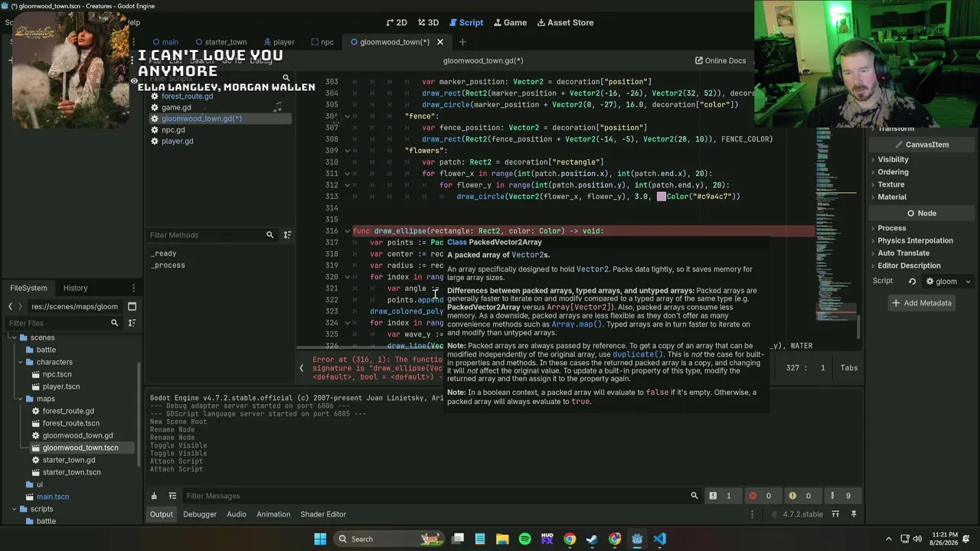Fold the draw_ellipse function at line 316
The width and height of the screenshot is (980, 551).
(x=347, y=231)
